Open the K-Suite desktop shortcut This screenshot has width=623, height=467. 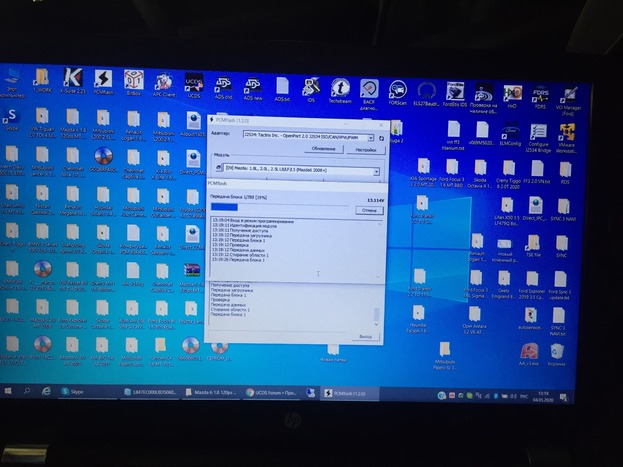(72, 81)
